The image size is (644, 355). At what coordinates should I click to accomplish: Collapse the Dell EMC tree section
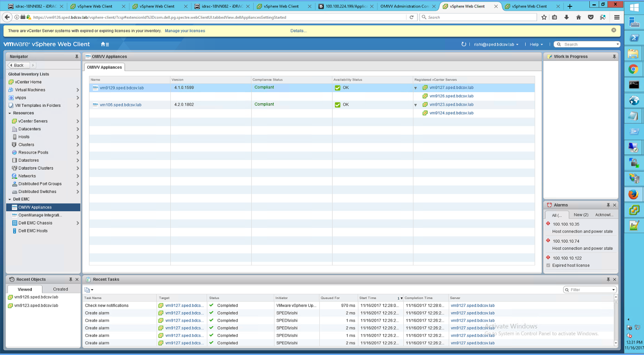point(10,199)
